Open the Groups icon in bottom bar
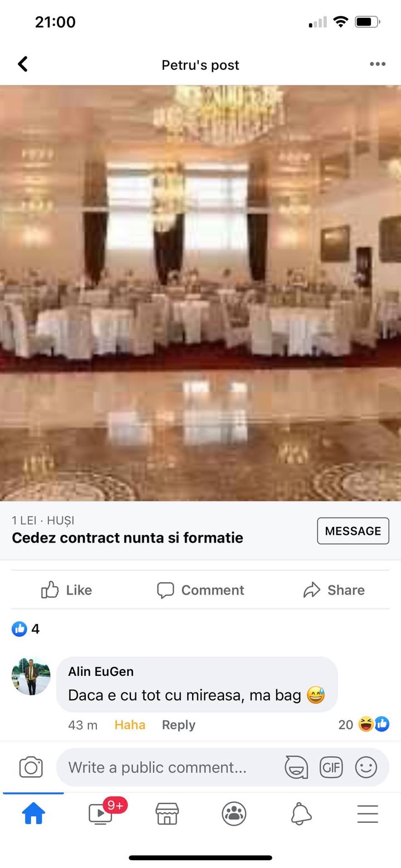The height and width of the screenshot is (868, 401). point(234,814)
